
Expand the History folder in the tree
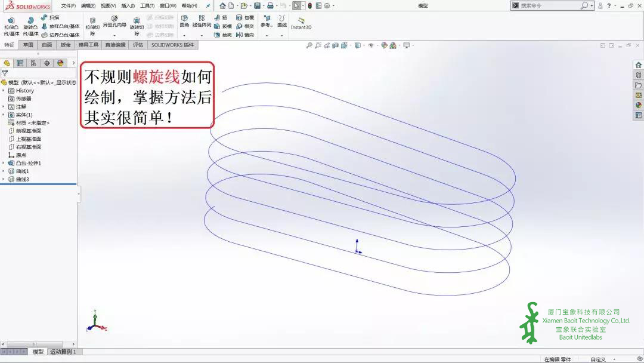pyautogui.click(x=4, y=91)
